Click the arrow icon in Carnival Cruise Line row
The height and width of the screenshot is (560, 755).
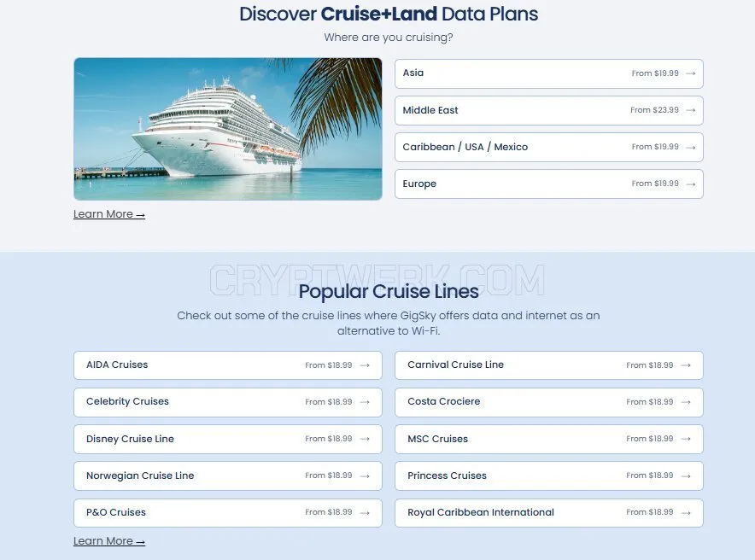pos(686,365)
